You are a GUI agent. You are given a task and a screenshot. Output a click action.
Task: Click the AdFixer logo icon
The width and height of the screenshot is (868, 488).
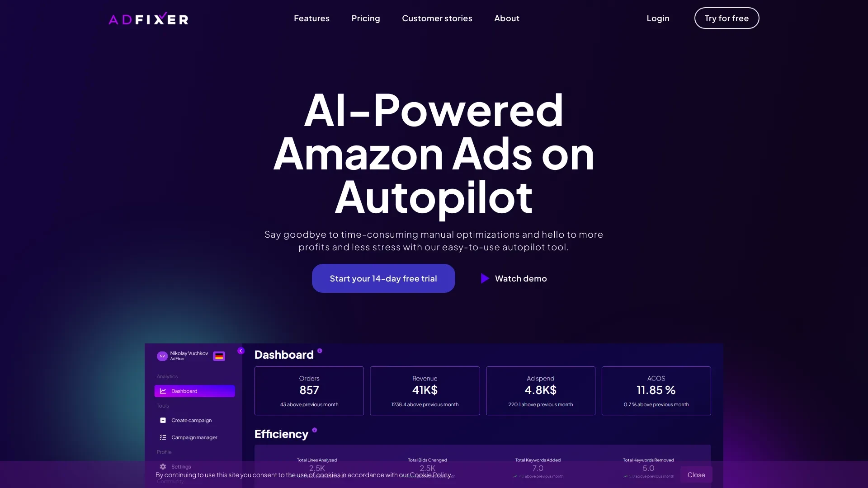(148, 19)
